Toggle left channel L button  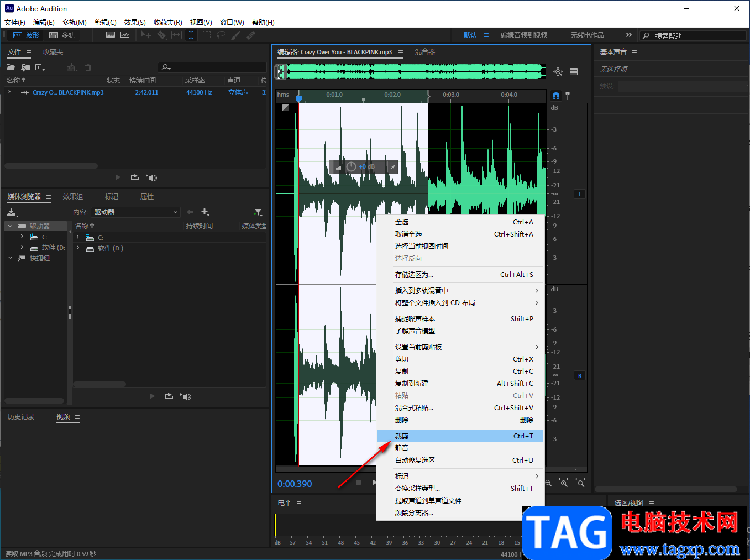(580, 195)
